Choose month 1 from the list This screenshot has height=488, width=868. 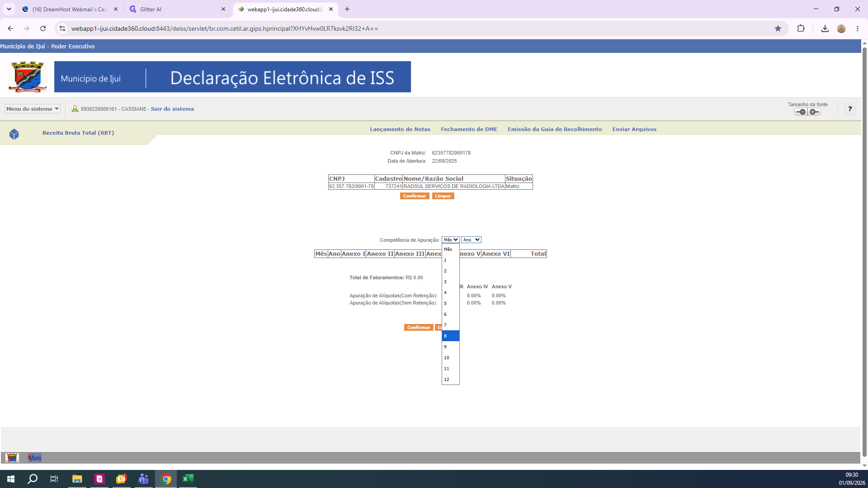click(x=451, y=260)
